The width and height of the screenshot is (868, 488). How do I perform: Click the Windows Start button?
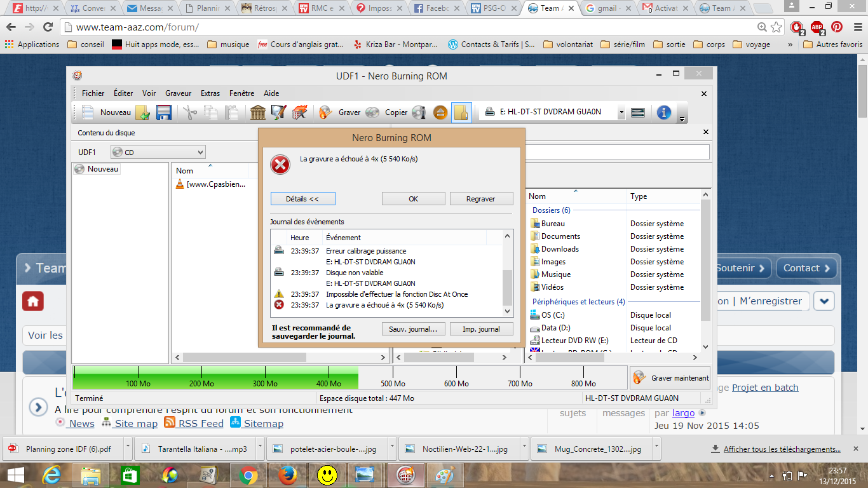click(x=15, y=475)
